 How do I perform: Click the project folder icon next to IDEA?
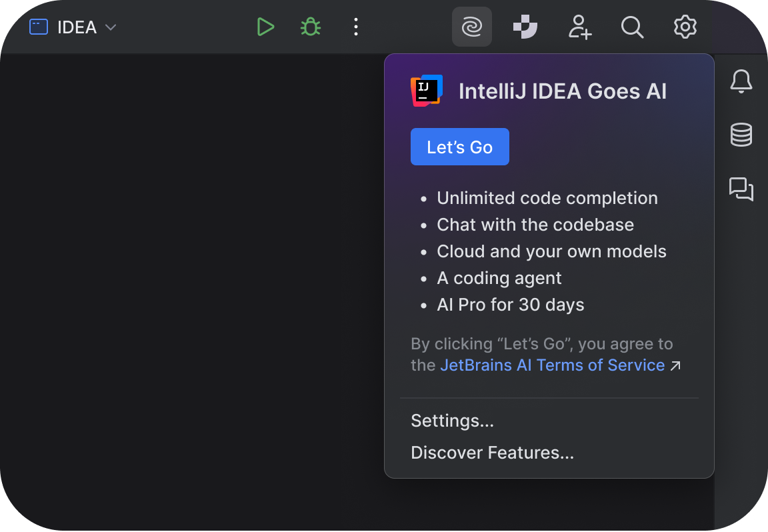point(38,27)
